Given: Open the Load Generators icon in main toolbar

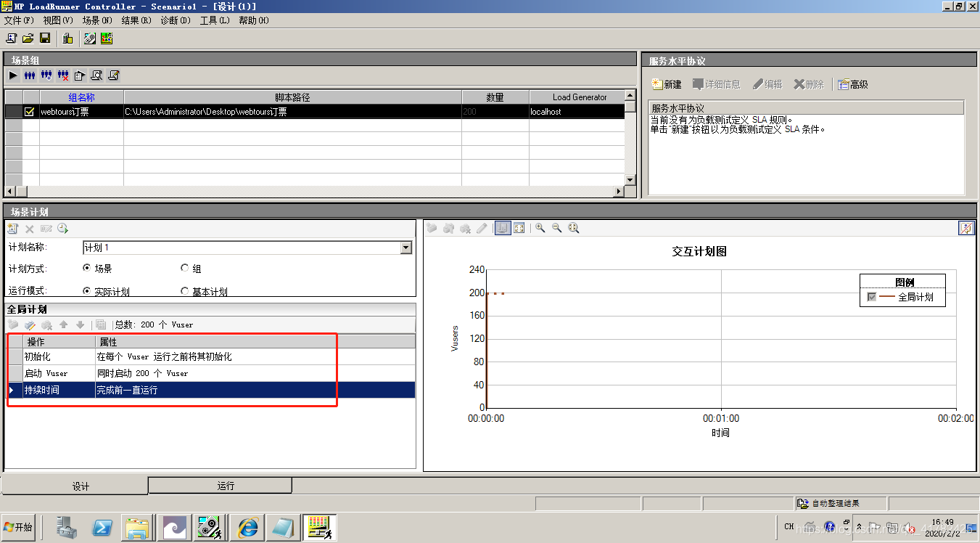Looking at the screenshot, I should [x=67, y=38].
